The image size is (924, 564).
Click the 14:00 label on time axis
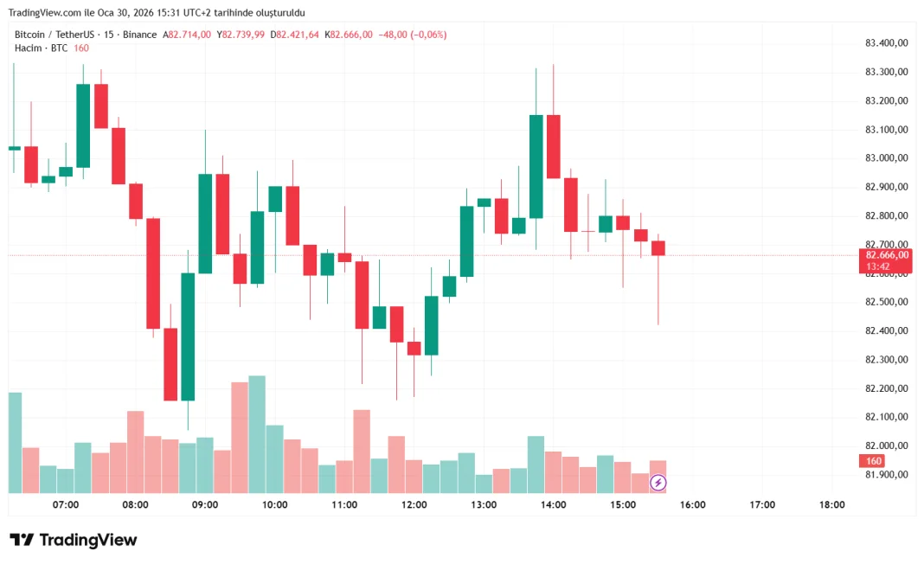[x=553, y=504]
